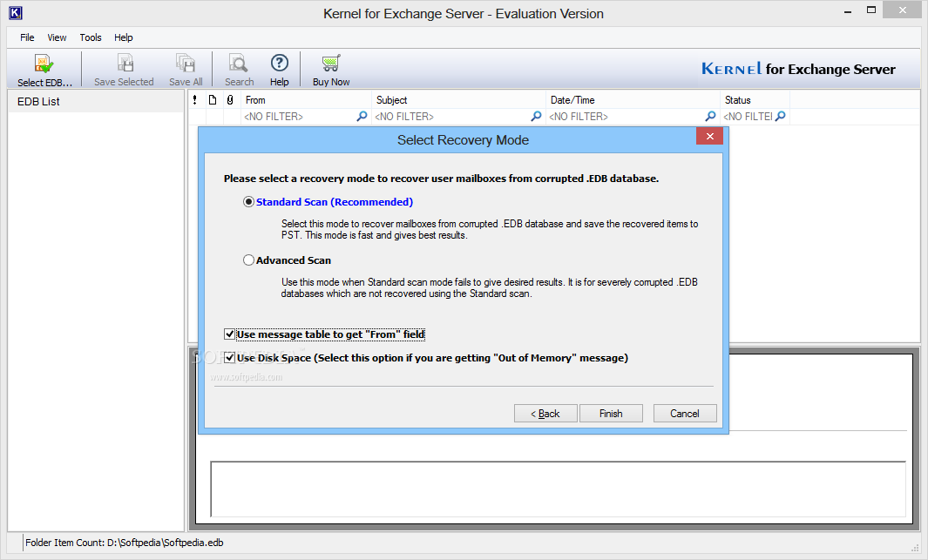Image resolution: width=928 pixels, height=560 pixels.
Task: Maximize the Kernel for Exchange Server window
Action: (x=871, y=10)
